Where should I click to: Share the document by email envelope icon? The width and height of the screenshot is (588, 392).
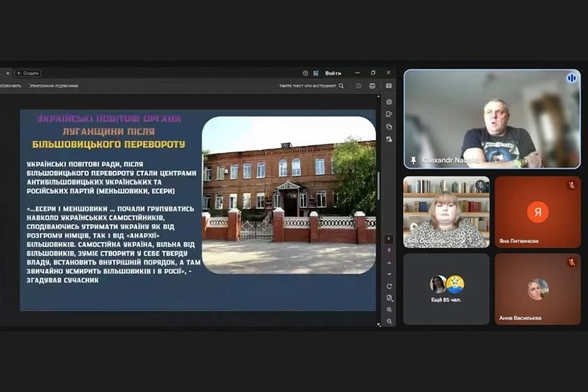[389, 86]
